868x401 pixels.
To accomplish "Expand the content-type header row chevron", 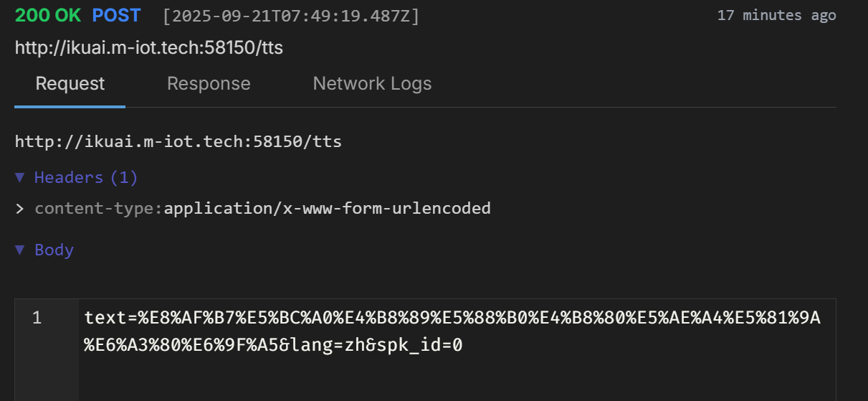I will pyautogui.click(x=20, y=209).
